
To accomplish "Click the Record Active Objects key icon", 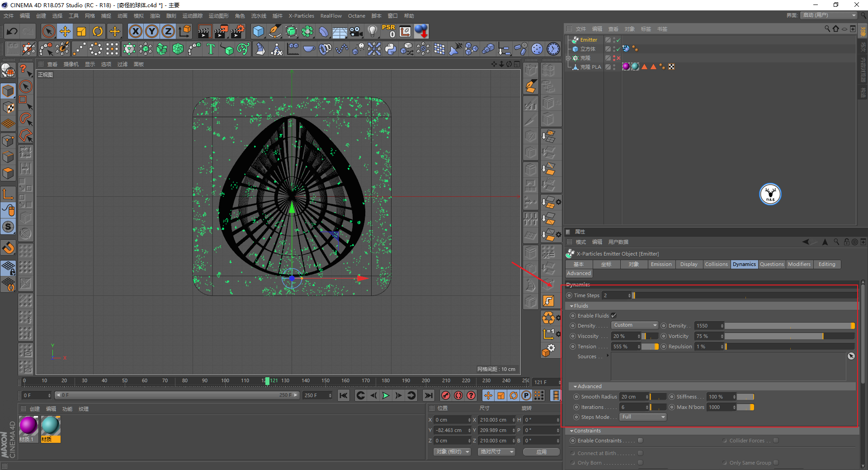I will click(446, 395).
